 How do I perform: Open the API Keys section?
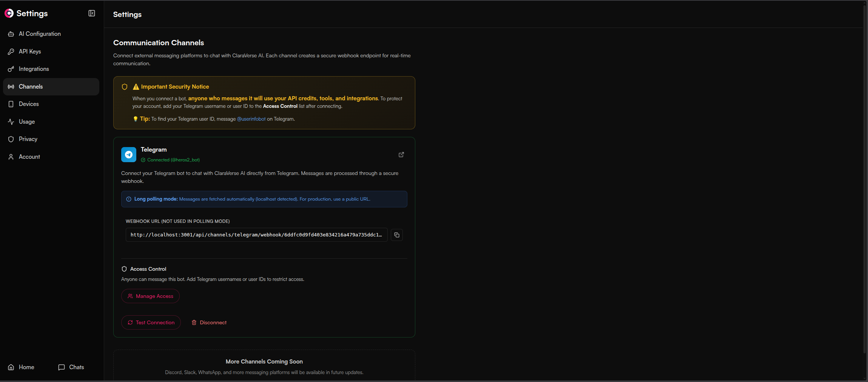[x=51, y=51]
